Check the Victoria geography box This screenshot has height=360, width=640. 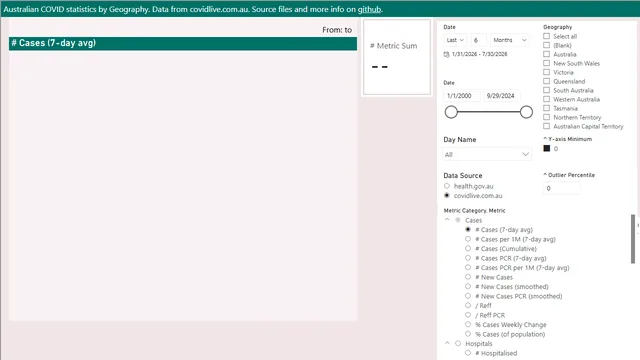click(x=547, y=72)
